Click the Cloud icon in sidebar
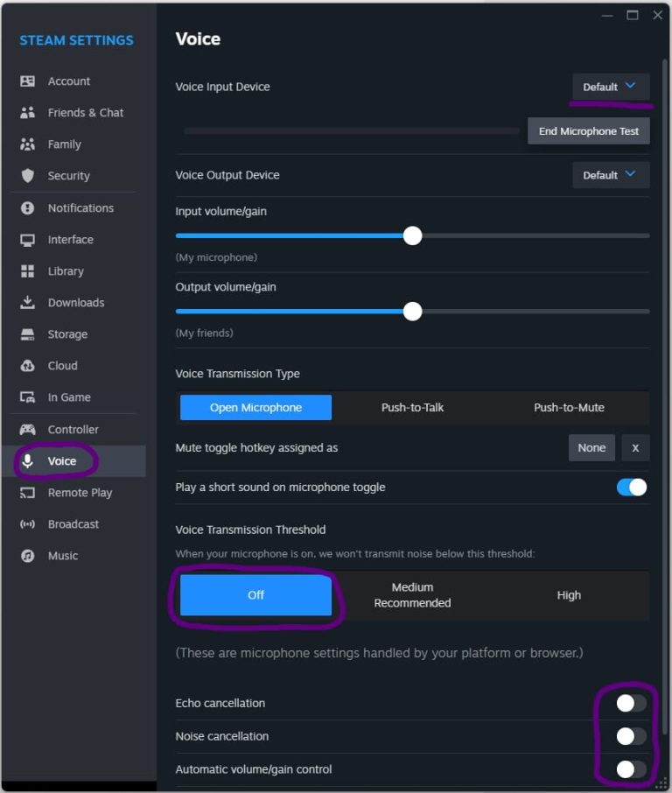This screenshot has height=793, width=672. pos(27,366)
